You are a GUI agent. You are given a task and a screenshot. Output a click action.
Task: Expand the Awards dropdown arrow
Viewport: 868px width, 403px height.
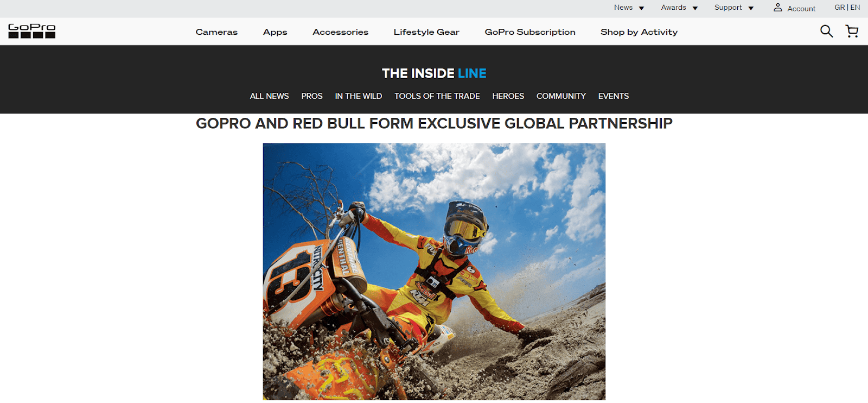coord(695,8)
